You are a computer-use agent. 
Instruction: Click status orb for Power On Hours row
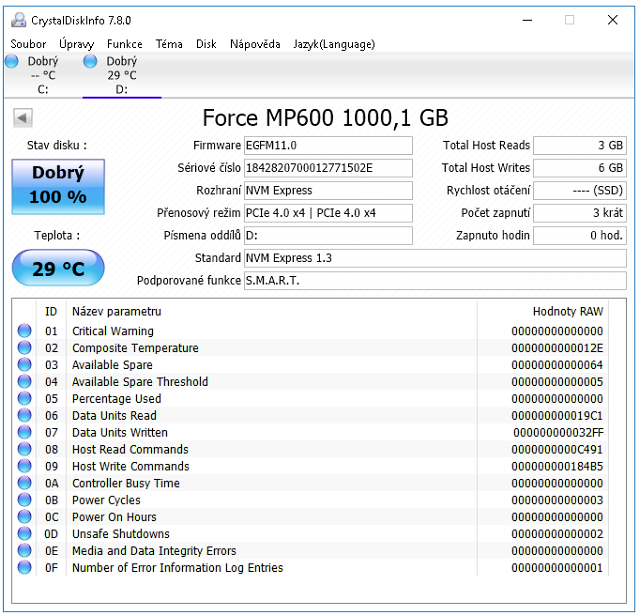click(x=24, y=517)
